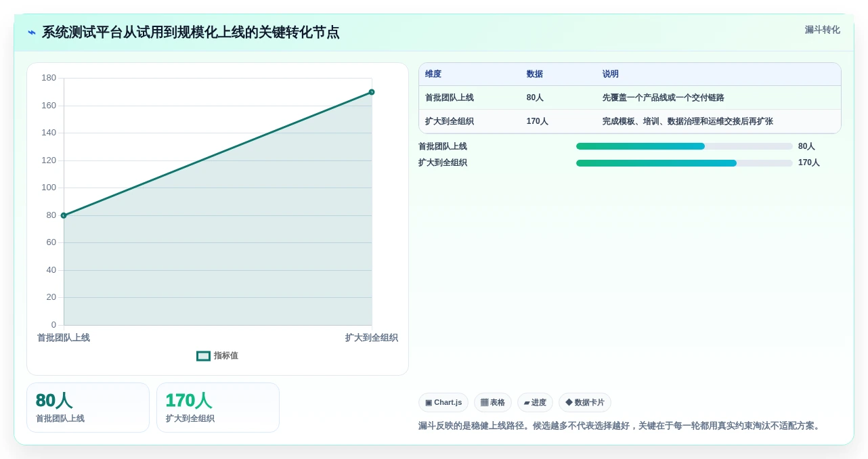Click the 表格 chip
Viewport: 868px width, 459px height.
[x=493, y=403]
